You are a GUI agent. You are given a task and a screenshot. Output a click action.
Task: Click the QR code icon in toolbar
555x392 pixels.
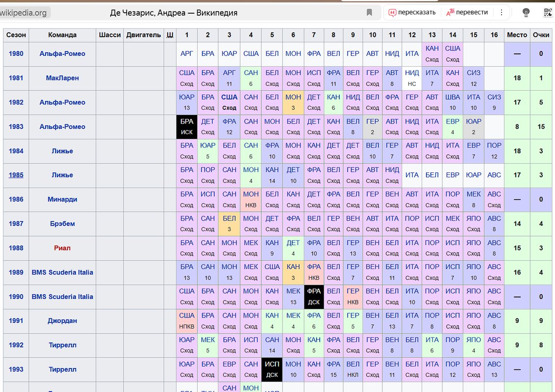pyautogui.click(x=548, y=13)
